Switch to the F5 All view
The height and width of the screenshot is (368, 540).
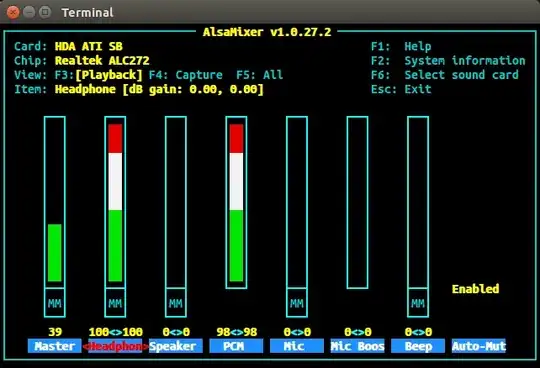(260, 75)
